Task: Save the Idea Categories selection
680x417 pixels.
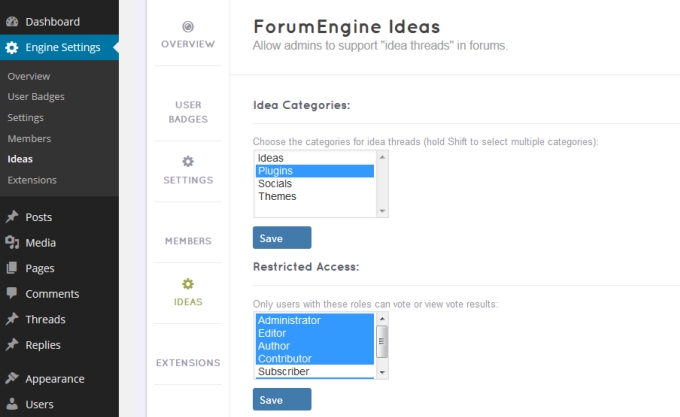Action: pyautogui.click(x=282, y=238)
